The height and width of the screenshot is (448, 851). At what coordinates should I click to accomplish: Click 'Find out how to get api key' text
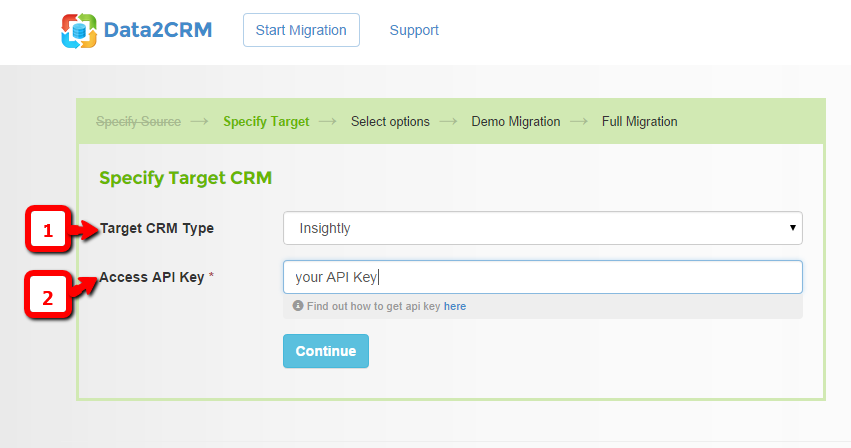(373, 306)
